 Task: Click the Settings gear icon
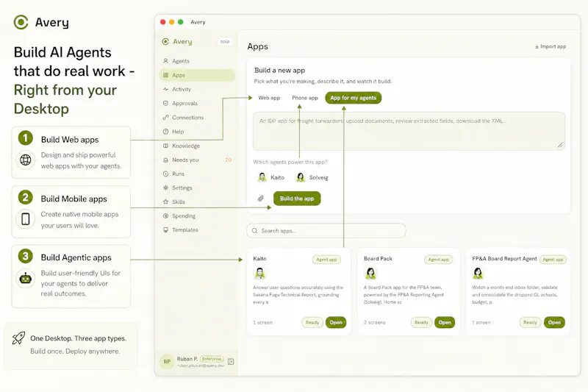pos(165,188)
